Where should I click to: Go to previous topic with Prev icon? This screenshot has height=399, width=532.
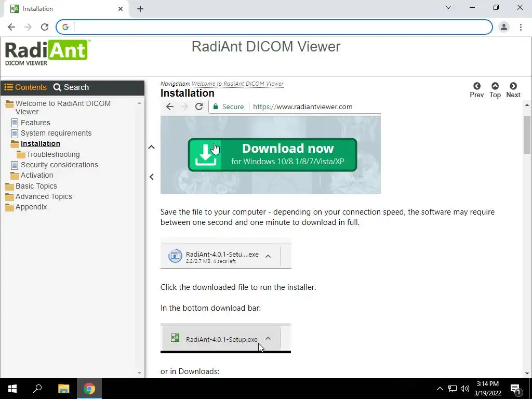(x=477, y=90)
